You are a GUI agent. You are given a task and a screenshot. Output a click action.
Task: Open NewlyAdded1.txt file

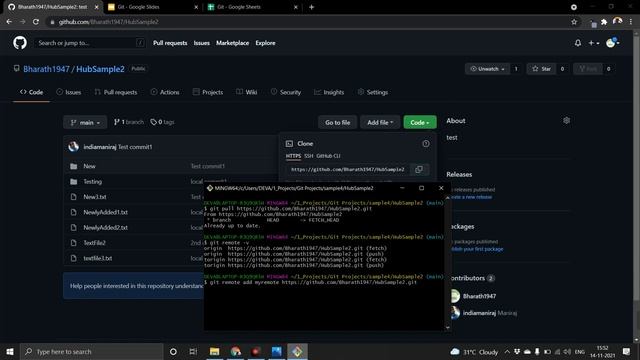point(105,212)
